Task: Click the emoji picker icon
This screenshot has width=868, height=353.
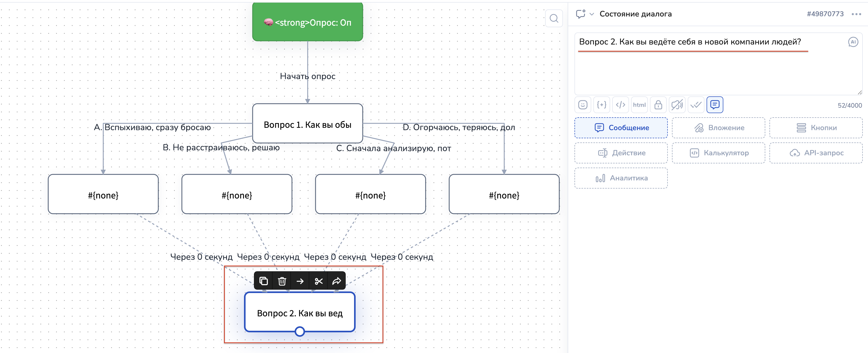Action: 583,105
